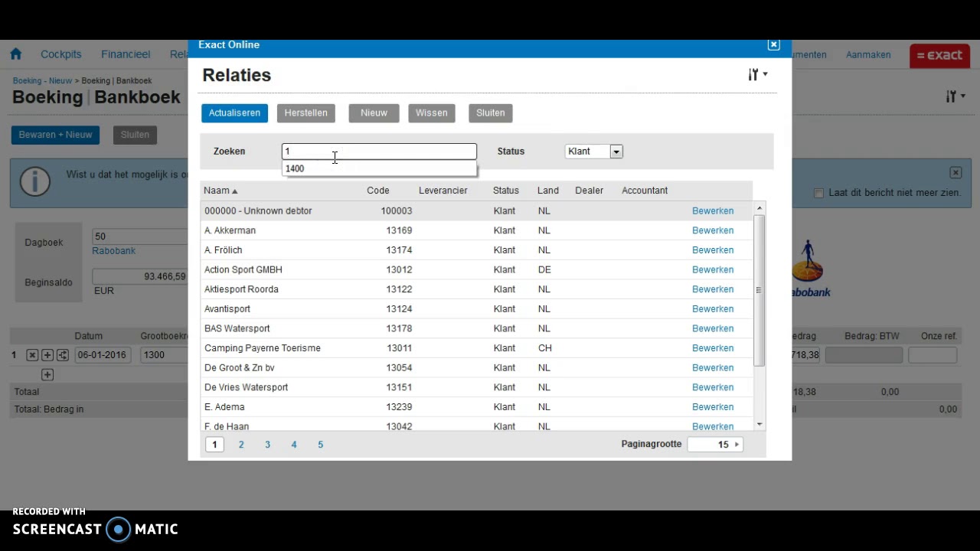This screenshot has width=980, height=551.
Task: Sort the list by the Naam column header
Action: pos(220,191)
